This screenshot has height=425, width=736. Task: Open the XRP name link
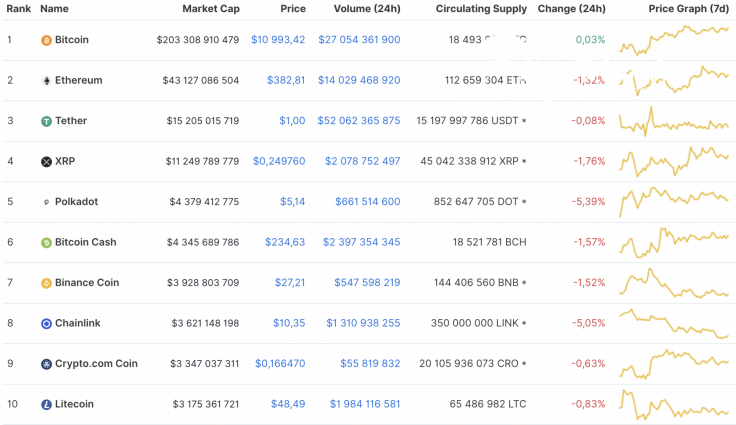pyautogui.click(x=65, y=161)
